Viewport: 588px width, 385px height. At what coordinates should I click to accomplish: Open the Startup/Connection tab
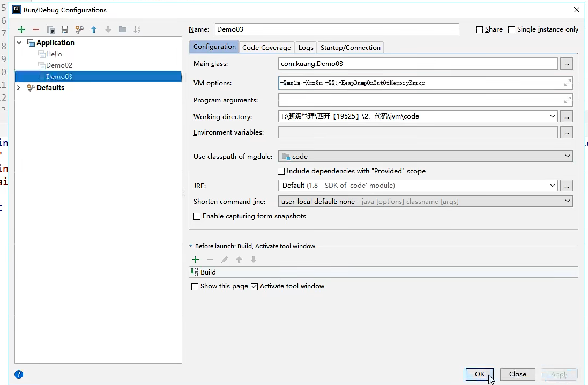pyautogui.click(x=349, y=47)
